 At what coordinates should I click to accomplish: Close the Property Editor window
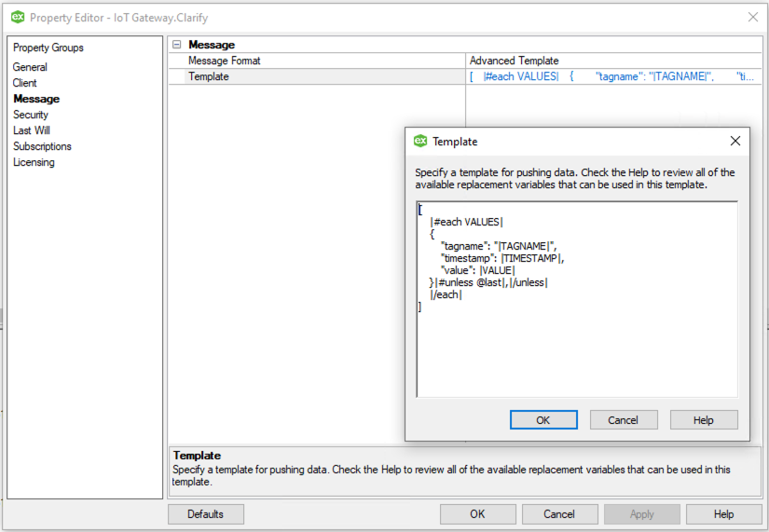tap(752, 17)
